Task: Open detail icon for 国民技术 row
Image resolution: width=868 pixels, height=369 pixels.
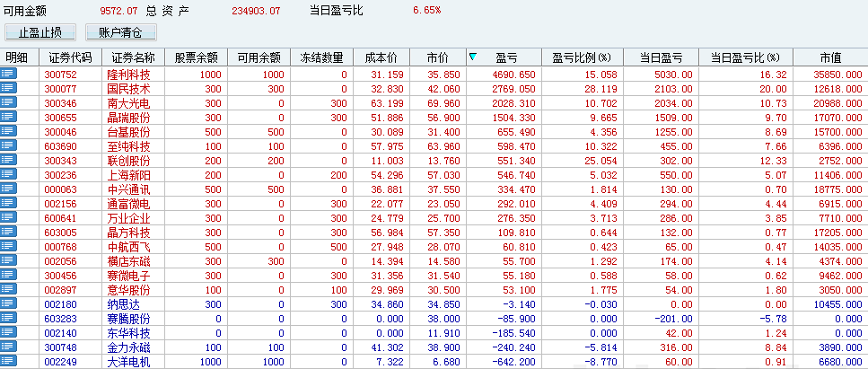Action: (x=9, y=88)
